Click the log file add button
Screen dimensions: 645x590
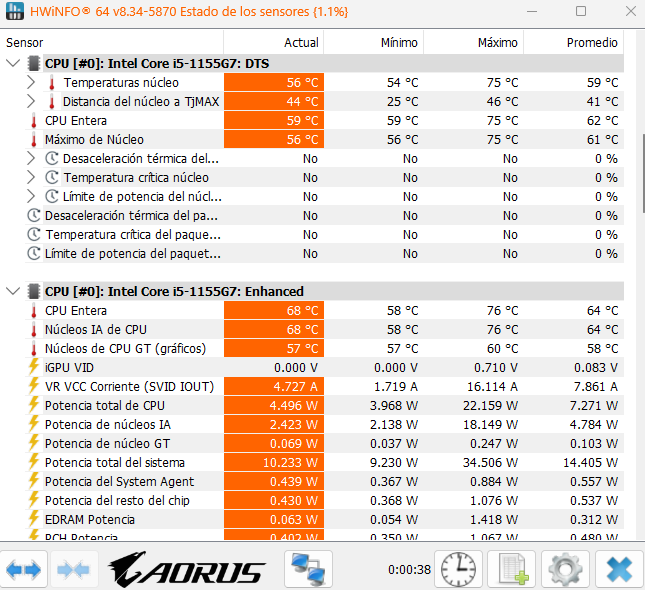pyautogui.click(x=512, y=569)
